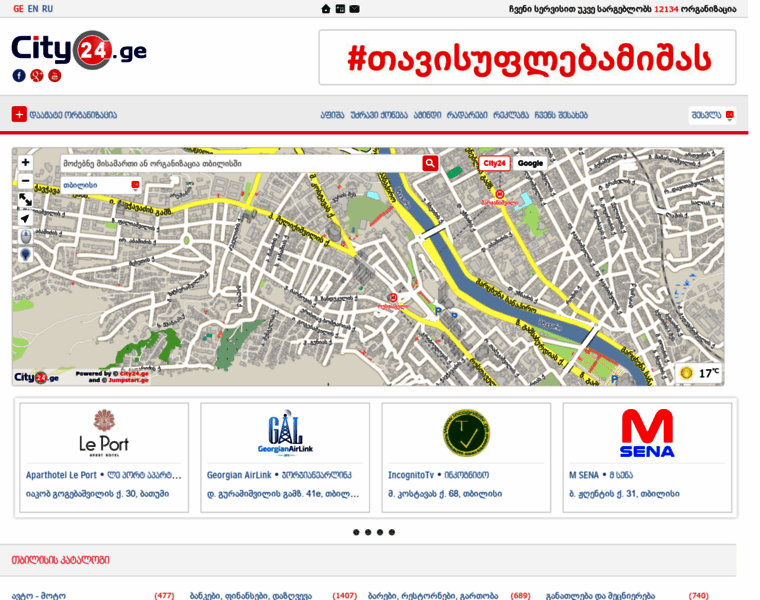This screenshot has width=760, height=600.
Task: Open M SENA title link
Action: (x=601, y=475)
